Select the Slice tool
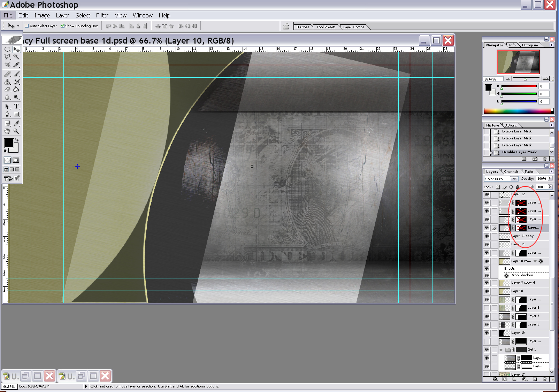Viewport: 559px width, 392px height. point(16,64)
